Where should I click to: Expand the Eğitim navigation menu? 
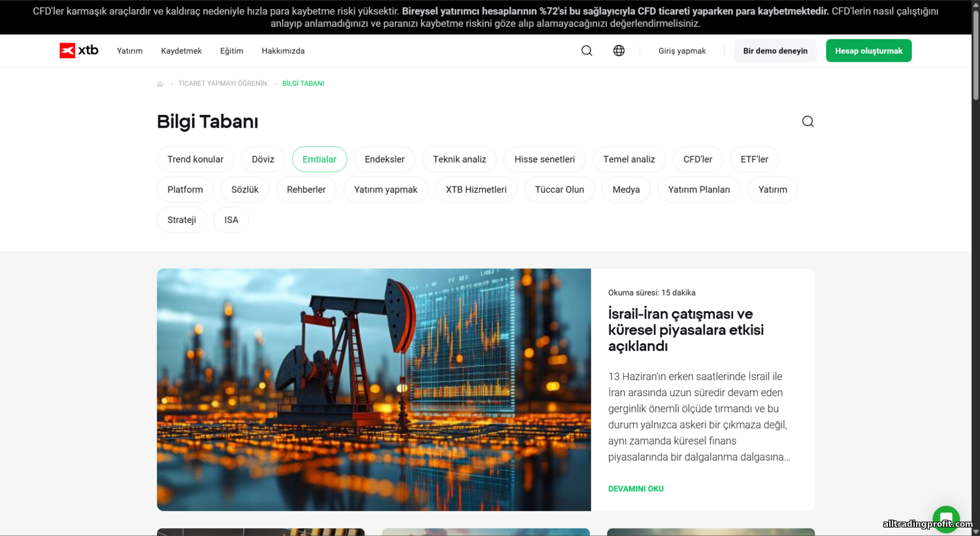click(x=231, y=51)
